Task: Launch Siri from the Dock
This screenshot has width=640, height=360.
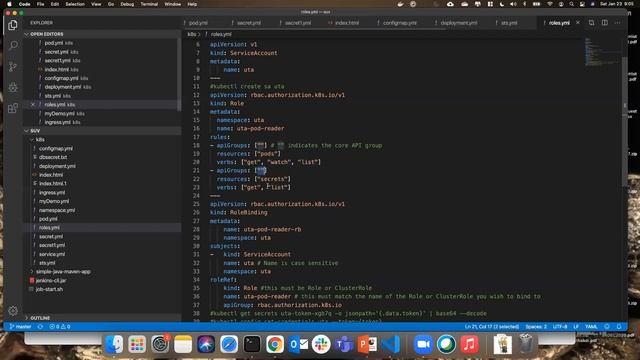Action: tap(206, 344)
